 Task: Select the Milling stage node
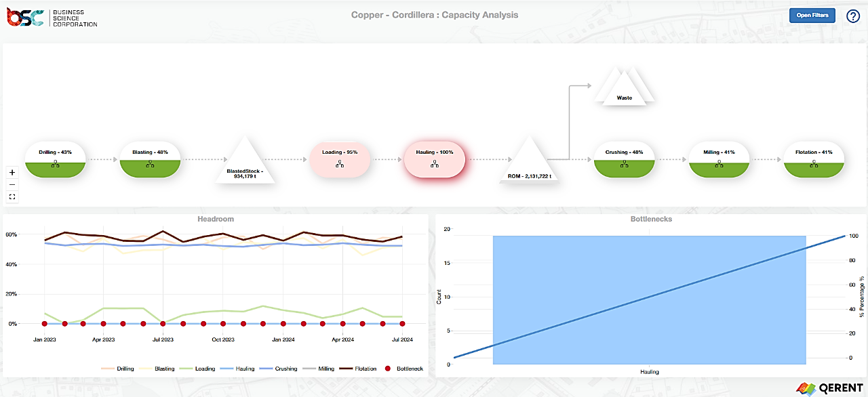pos(719,159)
